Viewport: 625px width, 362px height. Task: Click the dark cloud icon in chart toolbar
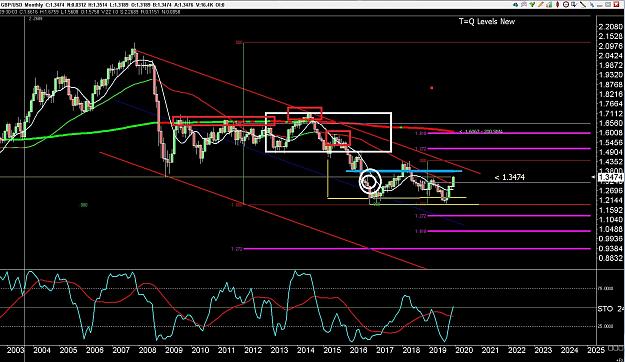[x=515, y=5]
